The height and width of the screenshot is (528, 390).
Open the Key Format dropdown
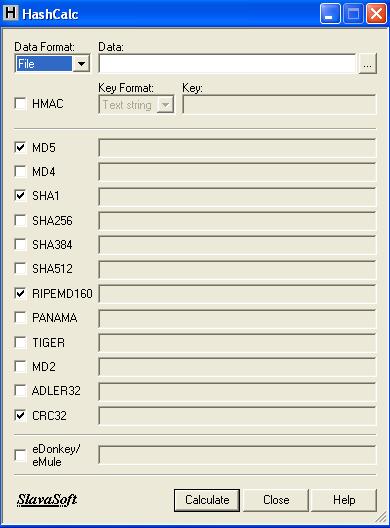[165, 105]
